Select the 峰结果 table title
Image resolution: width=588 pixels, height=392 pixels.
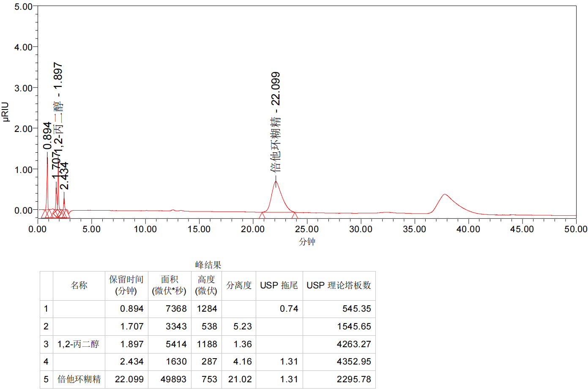coord(208,265)
